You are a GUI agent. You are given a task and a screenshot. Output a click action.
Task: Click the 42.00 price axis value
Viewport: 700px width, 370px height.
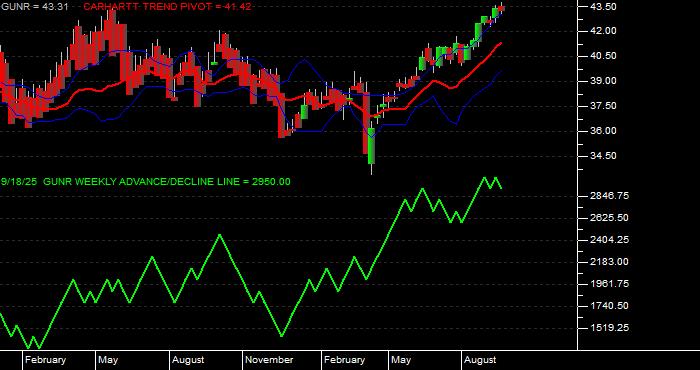tap(604, 31)
